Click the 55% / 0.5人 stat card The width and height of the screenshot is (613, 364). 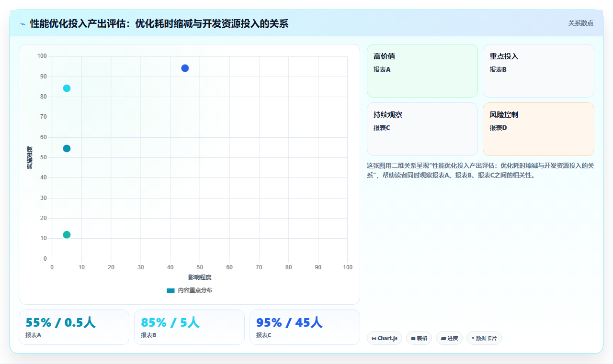click(74, 327)
